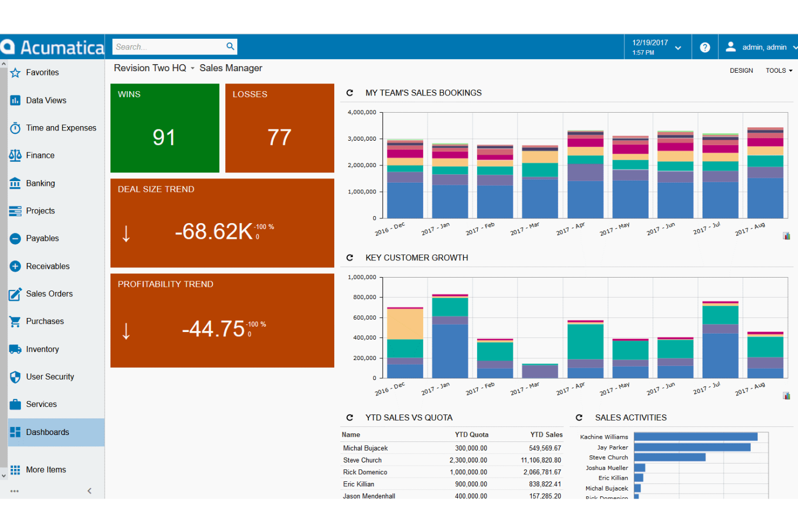This screenshot has width=798, height=532.
Task: Select the Rick Domenico table row
Action: (x=452, y=472)
